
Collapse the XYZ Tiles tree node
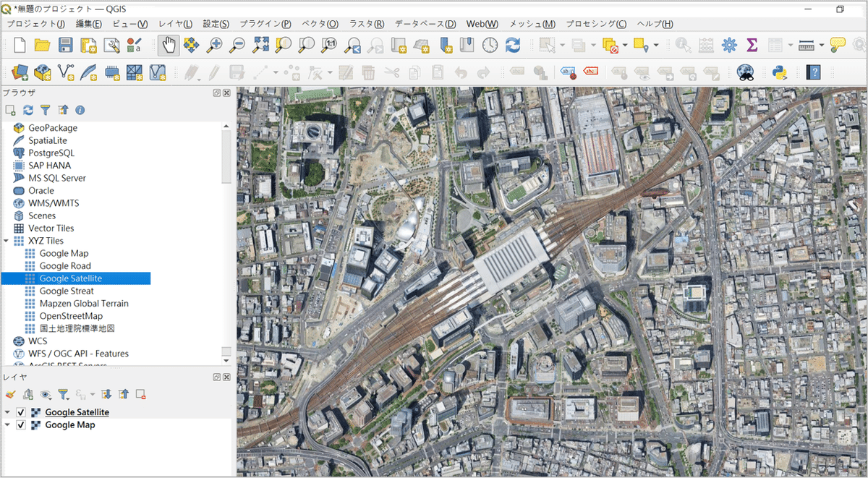coord(7,241)
